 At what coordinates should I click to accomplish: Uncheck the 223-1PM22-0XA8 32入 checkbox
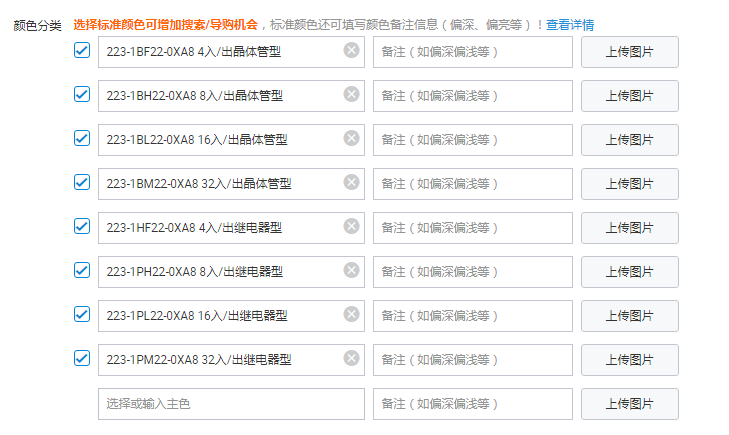tap(82, 358)
